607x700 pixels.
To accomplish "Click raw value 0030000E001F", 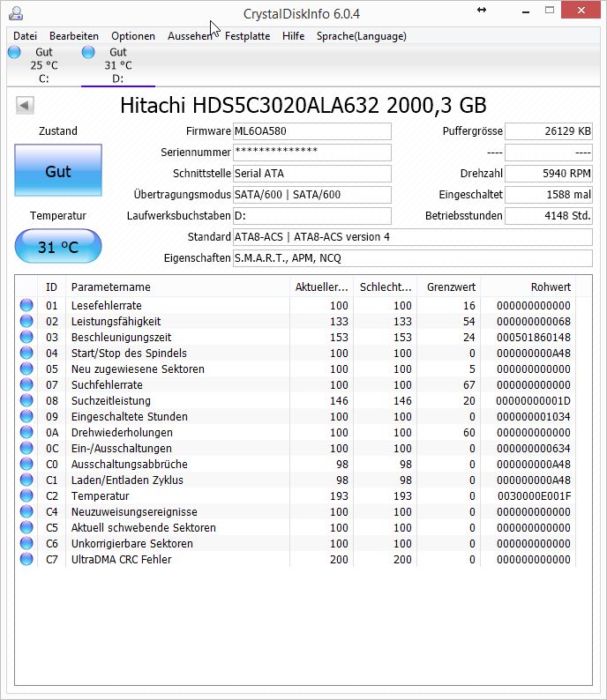I will (534, 496).
